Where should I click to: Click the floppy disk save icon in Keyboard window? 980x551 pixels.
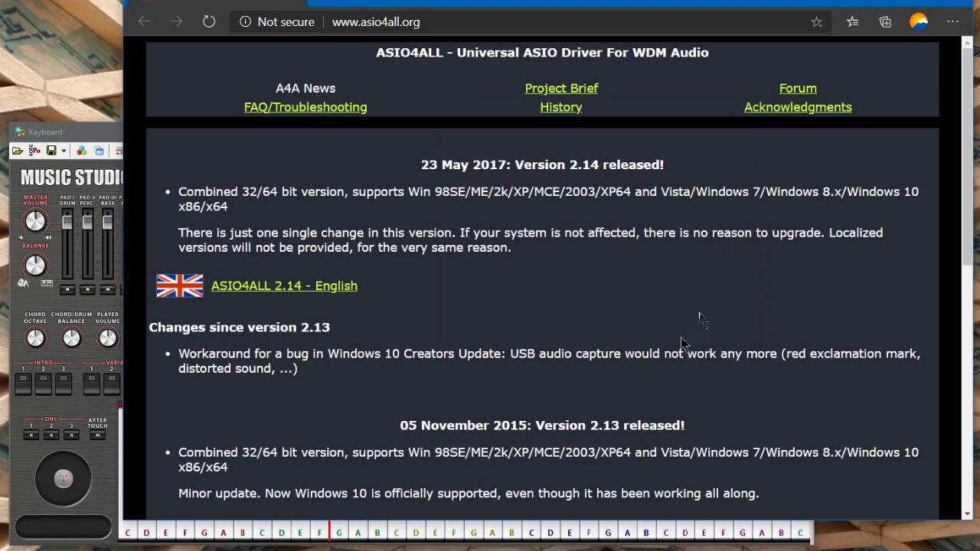(x=51, y=151)
